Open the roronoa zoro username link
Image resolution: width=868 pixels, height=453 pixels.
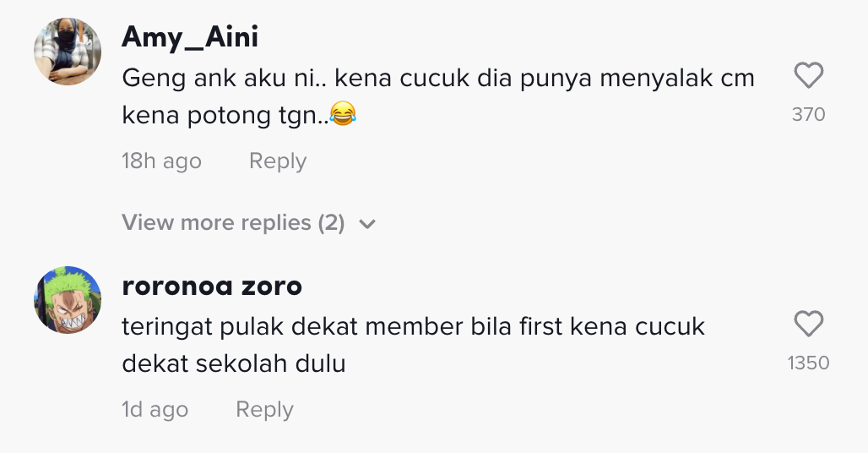(x=212, y=286)
